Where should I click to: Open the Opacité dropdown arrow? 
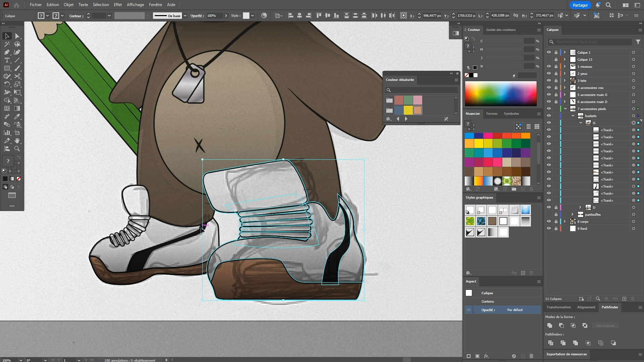tap(226, 16)
